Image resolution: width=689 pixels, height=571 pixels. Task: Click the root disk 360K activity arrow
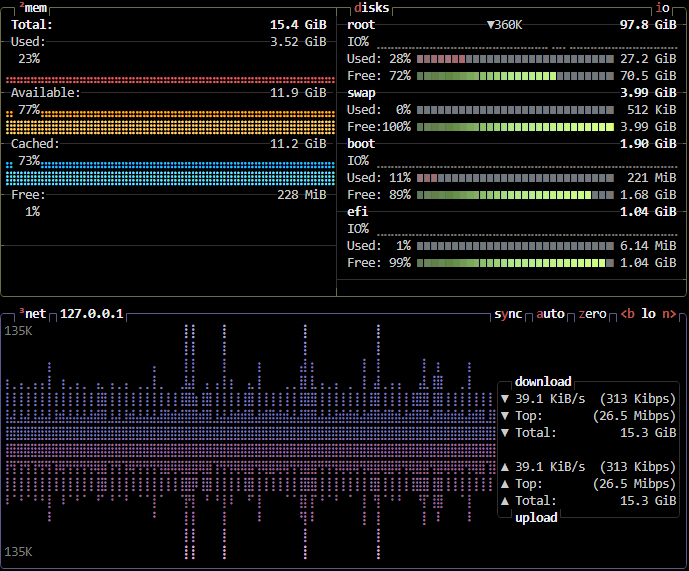coord(490,25)
